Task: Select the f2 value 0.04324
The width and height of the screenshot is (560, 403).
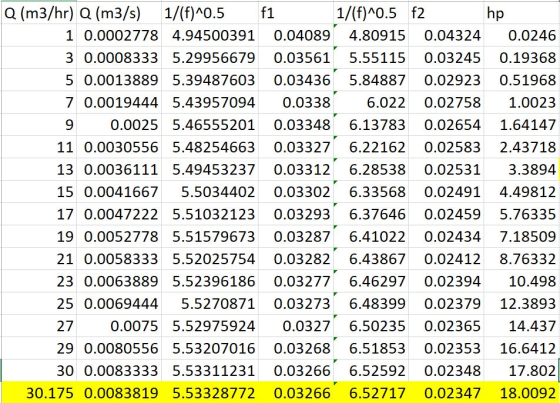Action: click(446, 35)
